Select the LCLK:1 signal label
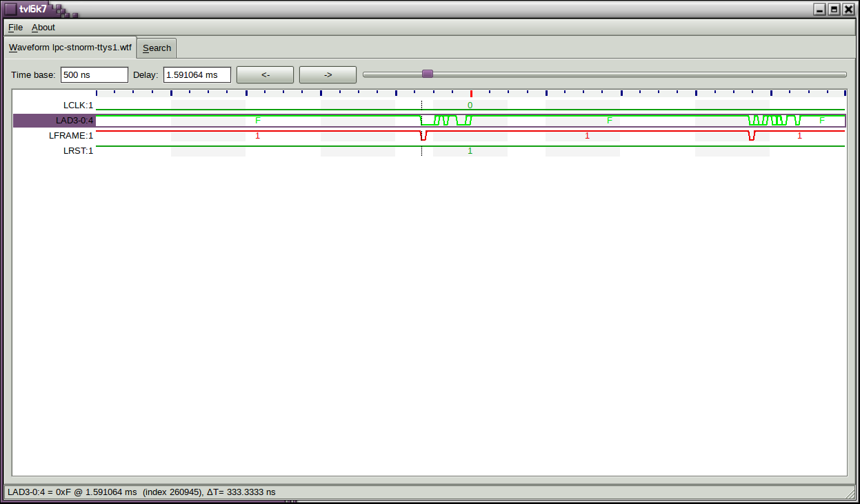The width and height of the screenshot is (860, 504). 78,105
